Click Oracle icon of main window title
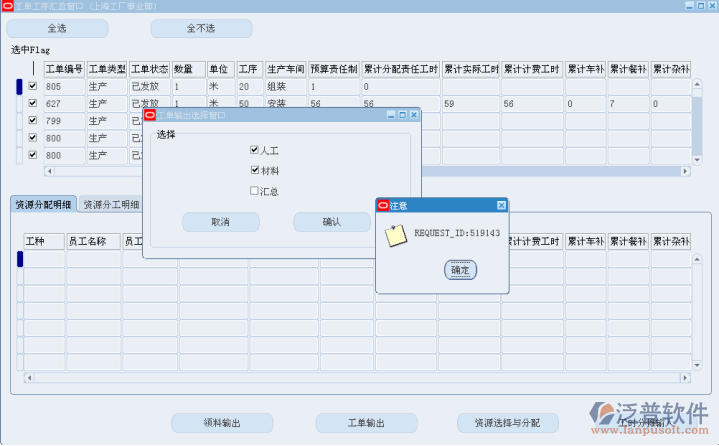This screenshot has height=446, width=719. (x=8, y=6)
